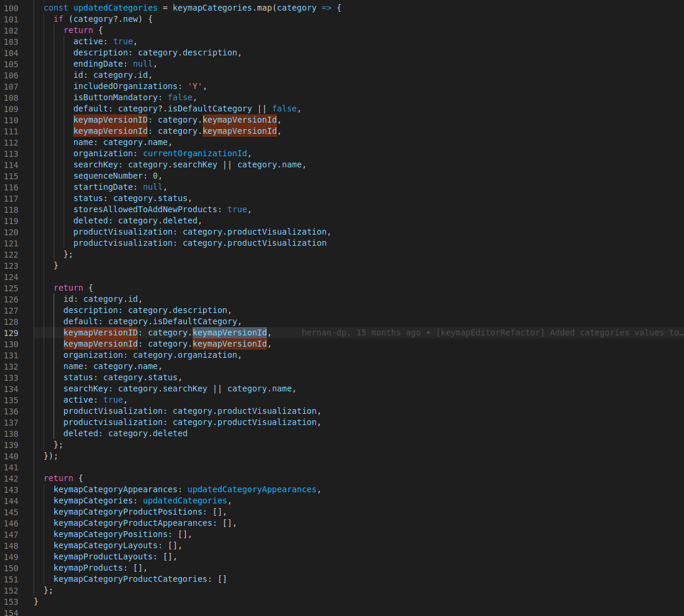
Task: Click line number 142 in the gutter
Action: tap(12, 478)
